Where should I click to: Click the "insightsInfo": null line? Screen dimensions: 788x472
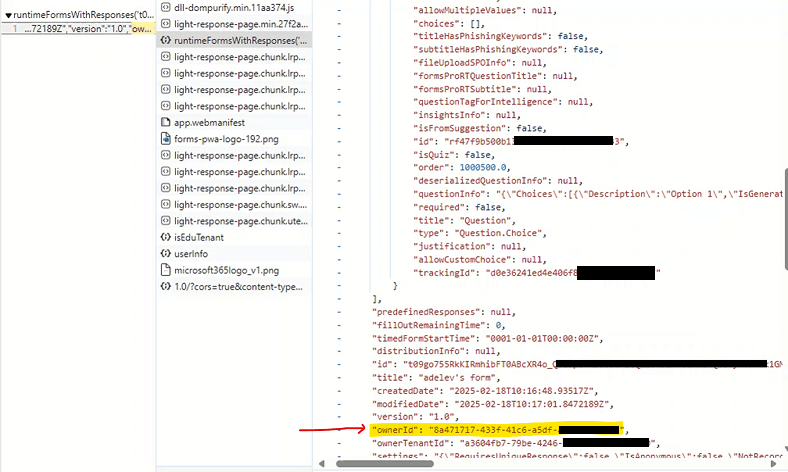pyautogui.click(x=467, y=115)
